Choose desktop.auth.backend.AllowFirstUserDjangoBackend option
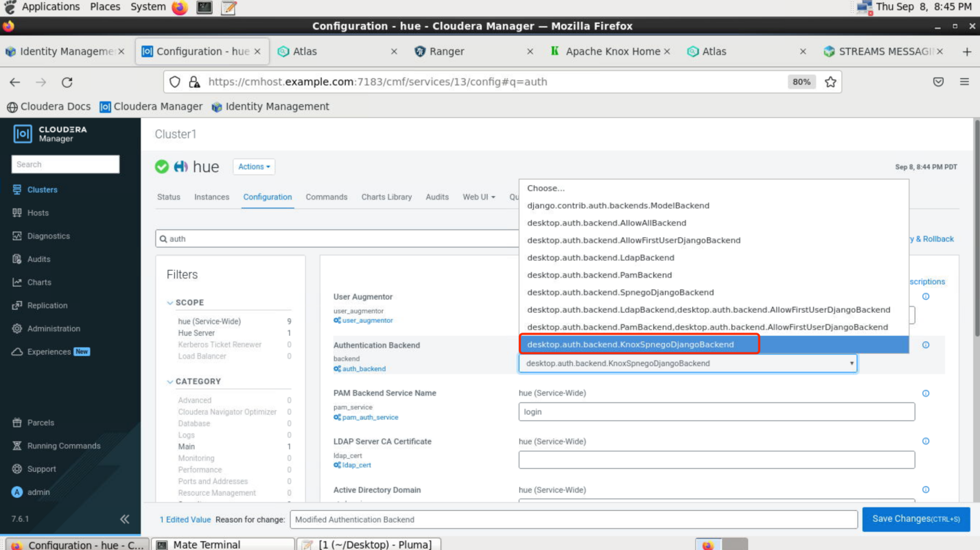This screenshot has height=550, width=980. tap(714, 241)
